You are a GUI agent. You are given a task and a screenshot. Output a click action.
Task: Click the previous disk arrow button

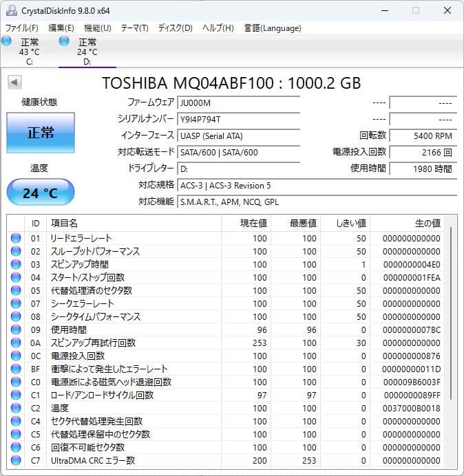[14, 82]
